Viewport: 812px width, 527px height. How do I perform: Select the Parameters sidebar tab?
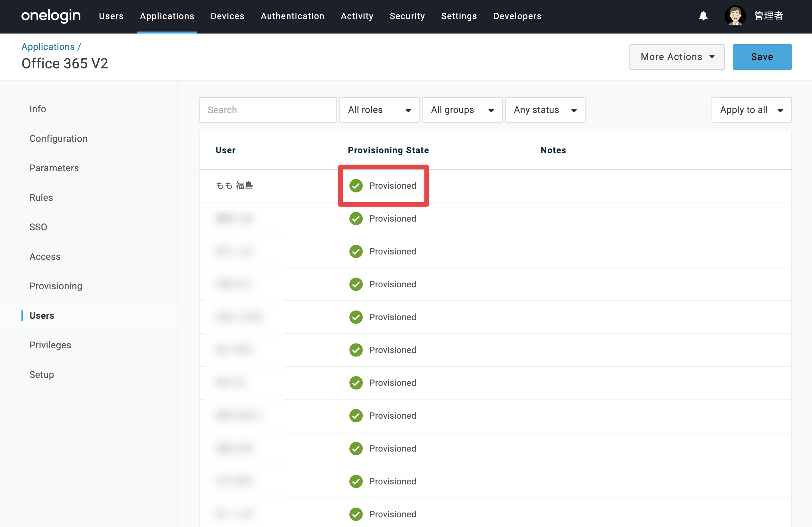[54, 168]
